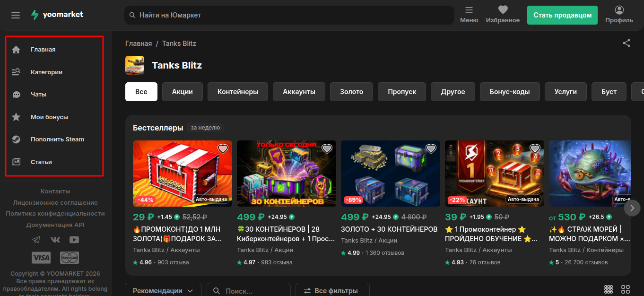Toggle heart on ЗОЛОТО + 30 КОНТЕЙНЕРОВ card

431,149
